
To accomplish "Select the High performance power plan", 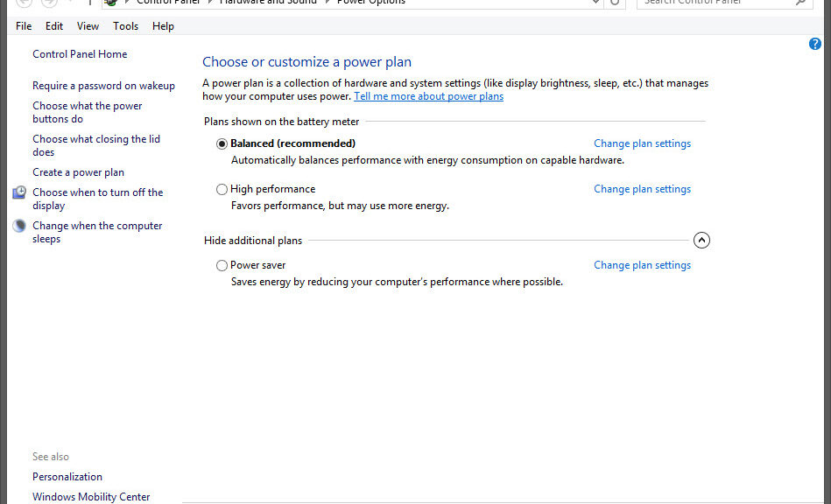I will point(222,188).
